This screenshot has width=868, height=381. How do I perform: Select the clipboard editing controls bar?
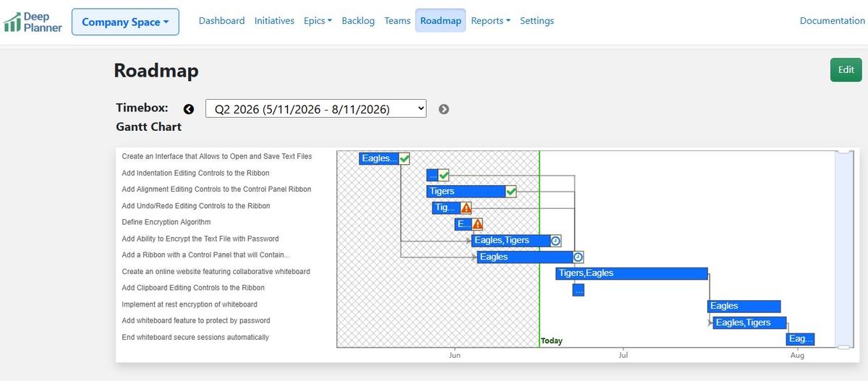[x=578, y=290]
